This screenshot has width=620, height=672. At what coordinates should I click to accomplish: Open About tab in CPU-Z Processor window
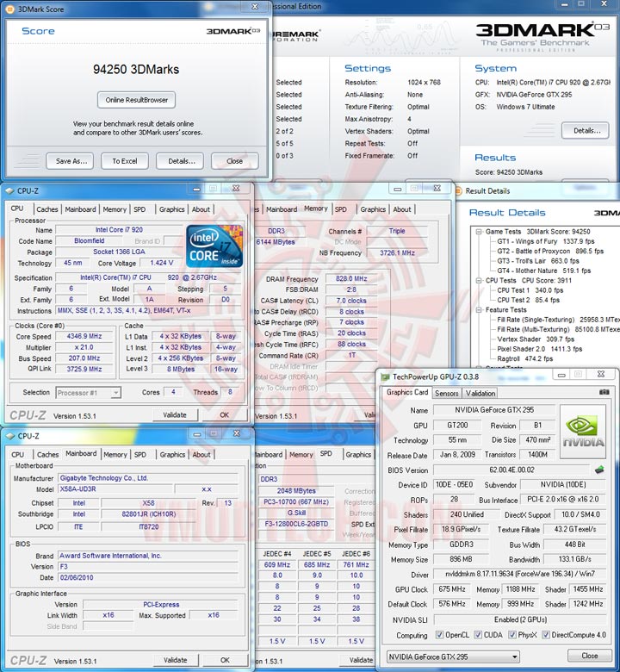click(201, 209)
